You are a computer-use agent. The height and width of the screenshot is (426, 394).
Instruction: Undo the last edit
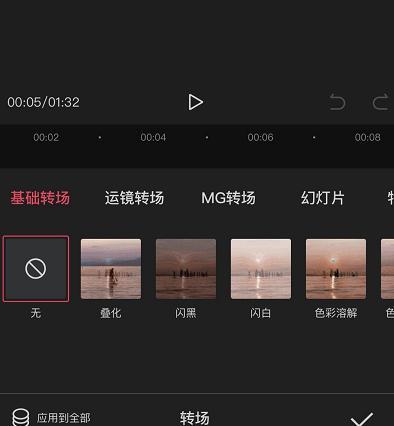337,102
